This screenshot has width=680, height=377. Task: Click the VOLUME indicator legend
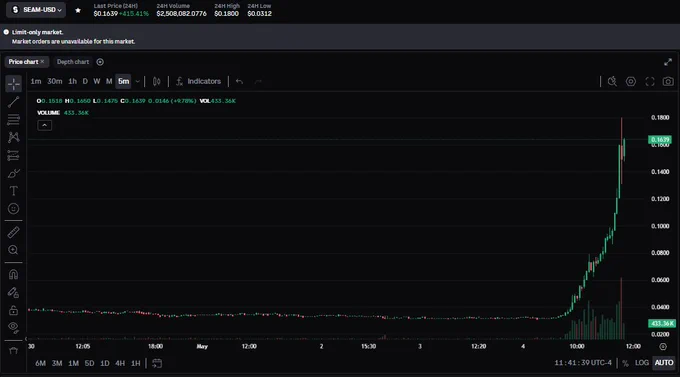[49, 113]
